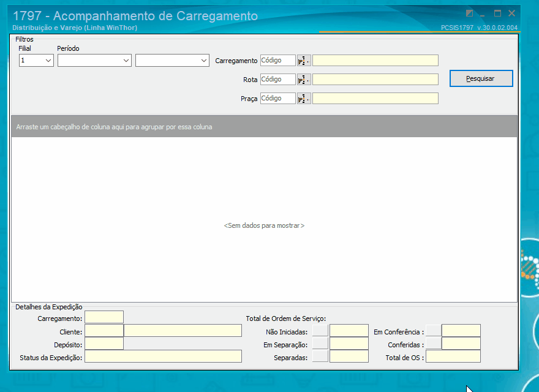Click the Pesquisar button
The width and height of the screenshot is (539, 392).
click(481, 78)
